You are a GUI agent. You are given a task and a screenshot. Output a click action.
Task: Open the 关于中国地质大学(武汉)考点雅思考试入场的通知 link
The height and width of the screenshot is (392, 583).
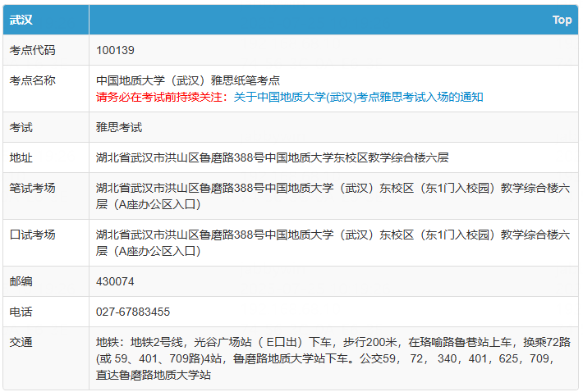click(x=359, y=97)
